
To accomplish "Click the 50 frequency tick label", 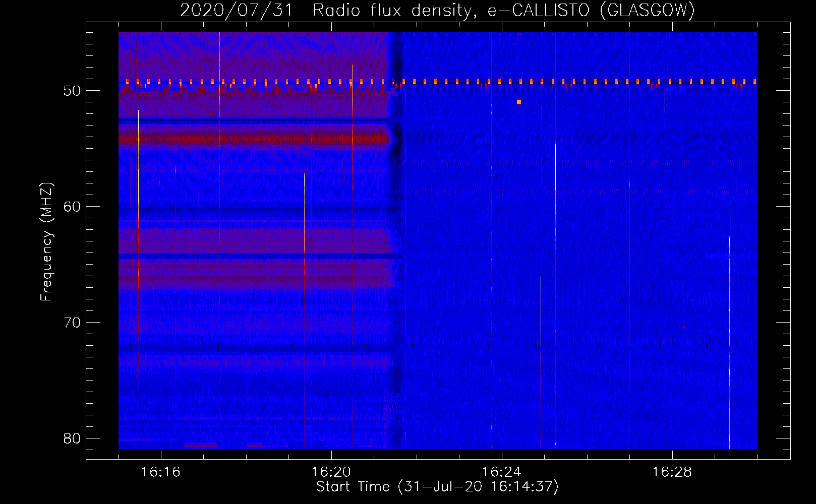I will (72, 91).
